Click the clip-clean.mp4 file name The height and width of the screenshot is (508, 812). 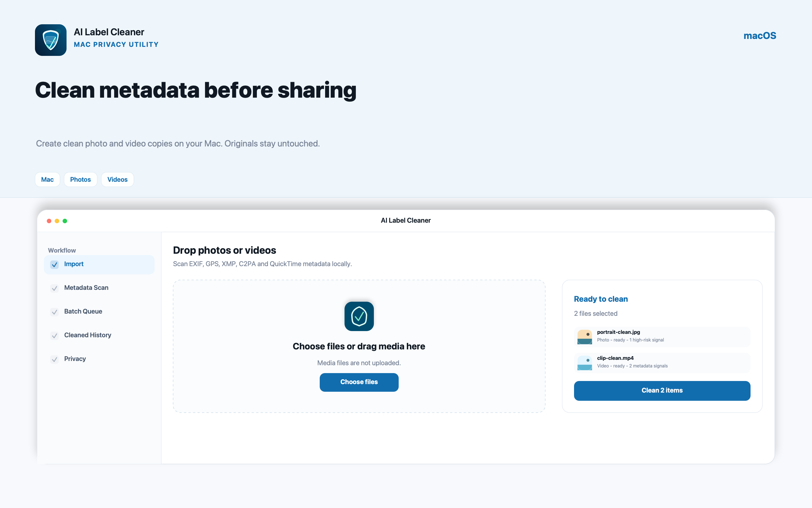tap(615, 358)
